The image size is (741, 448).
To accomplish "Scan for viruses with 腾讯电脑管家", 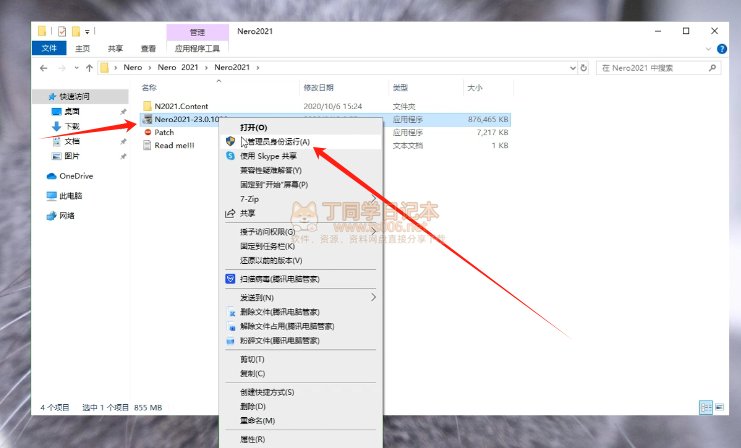I will (301, 279).
